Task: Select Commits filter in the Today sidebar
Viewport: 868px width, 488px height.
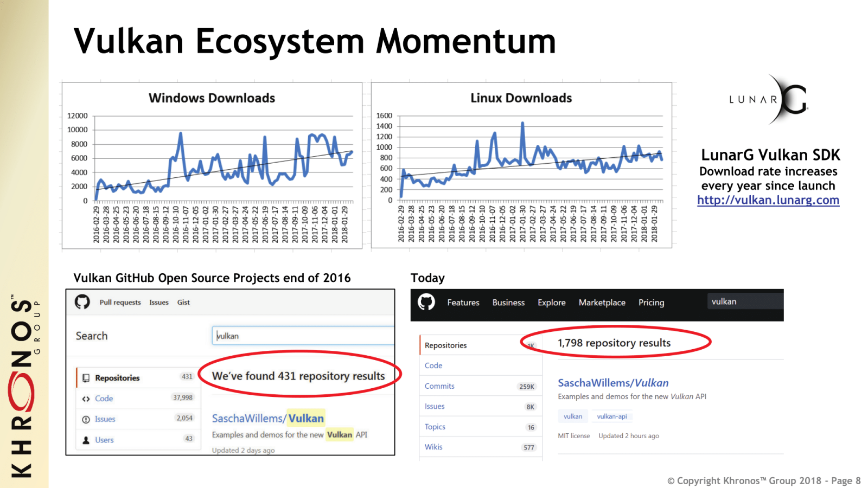Action: 481,386
